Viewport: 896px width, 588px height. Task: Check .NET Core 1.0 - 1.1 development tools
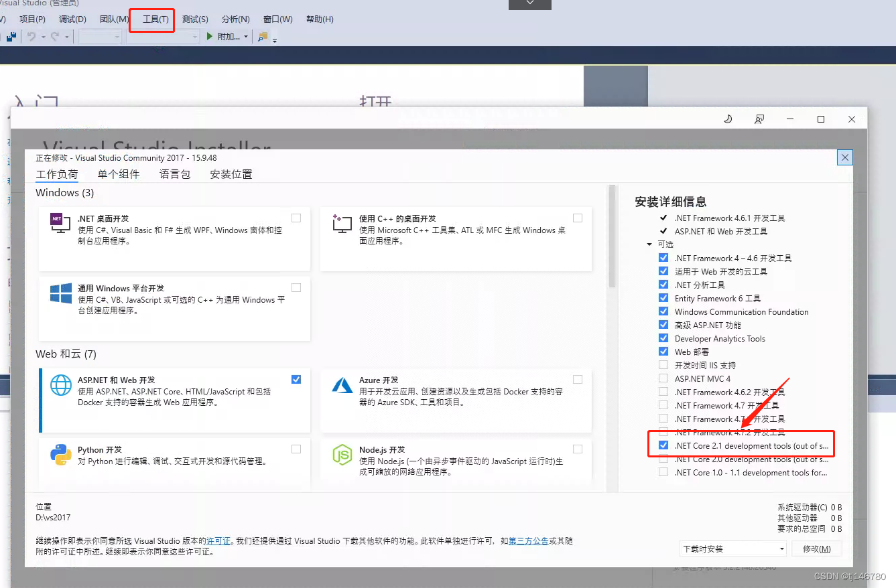pos(663,472)
